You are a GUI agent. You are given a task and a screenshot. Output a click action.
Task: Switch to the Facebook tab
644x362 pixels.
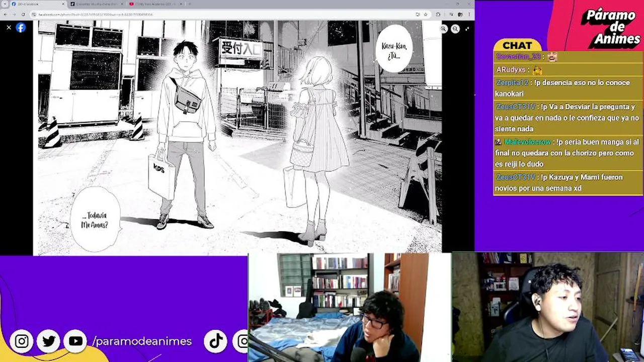(38, 4)
